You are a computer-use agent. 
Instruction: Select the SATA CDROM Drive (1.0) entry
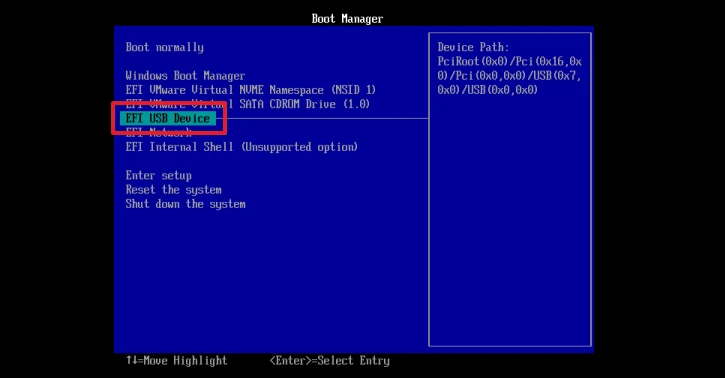coord(247,104)
